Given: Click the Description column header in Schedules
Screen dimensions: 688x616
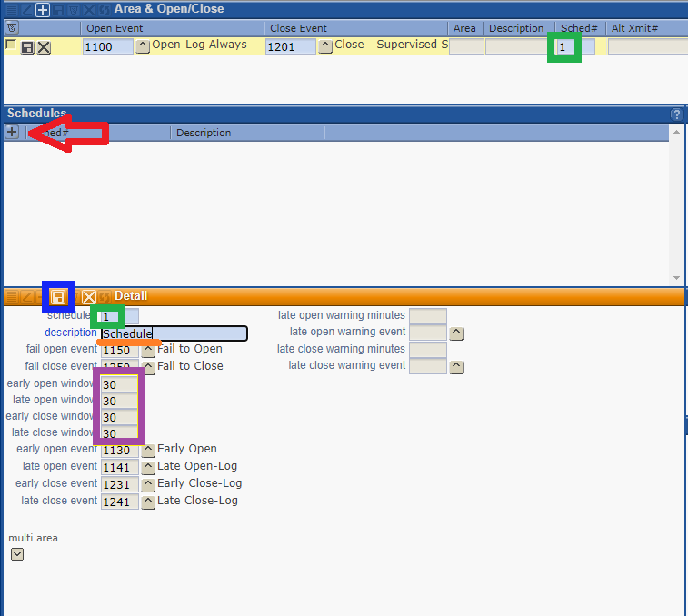Looking at the screenshot, I should click(x=204, y=133).
